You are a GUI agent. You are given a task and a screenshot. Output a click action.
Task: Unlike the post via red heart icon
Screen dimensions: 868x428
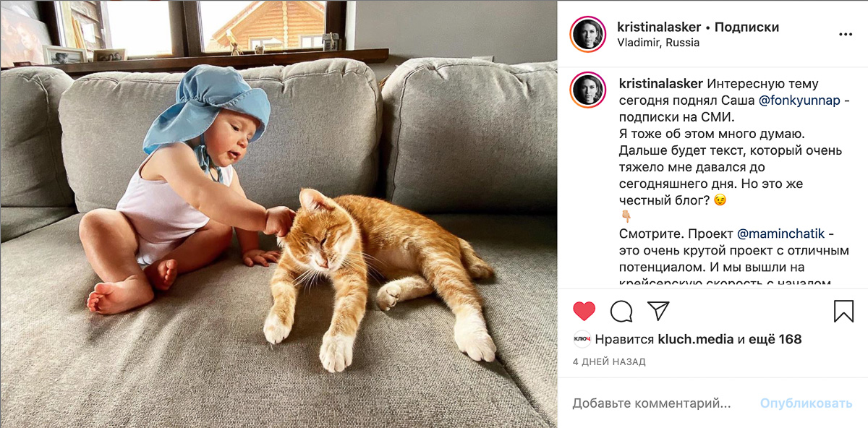(x=584, y=311)
